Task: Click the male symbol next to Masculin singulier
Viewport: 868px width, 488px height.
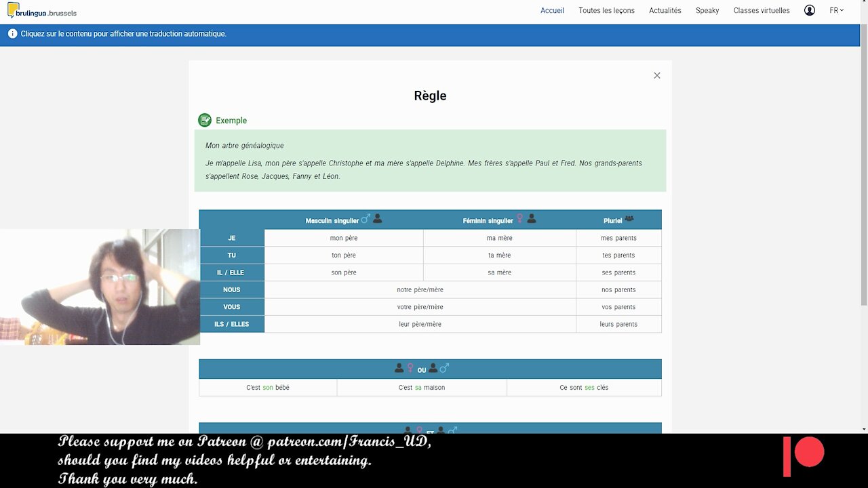Action: click(x=366, y=219)
